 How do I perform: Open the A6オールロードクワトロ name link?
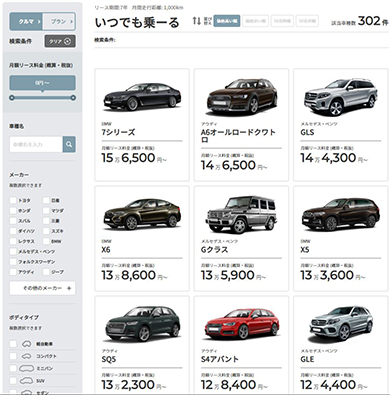tap(238, 136)
